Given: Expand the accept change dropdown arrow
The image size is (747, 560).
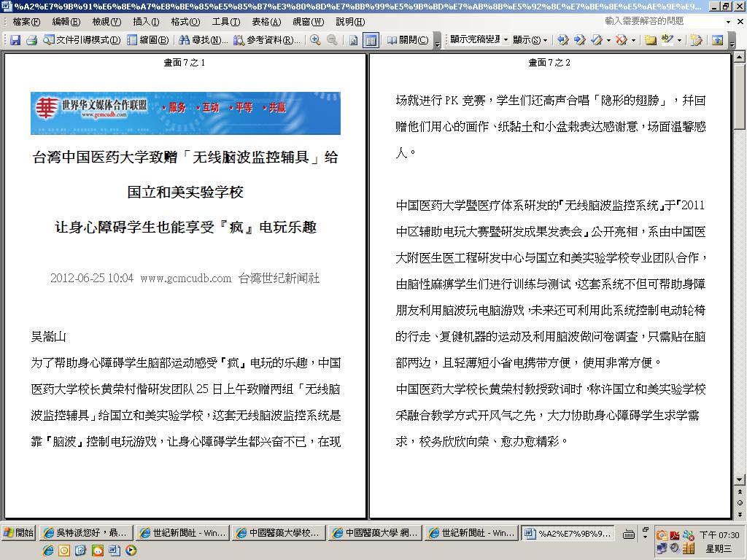Looking at the screenshot, I should pos(608,41).
